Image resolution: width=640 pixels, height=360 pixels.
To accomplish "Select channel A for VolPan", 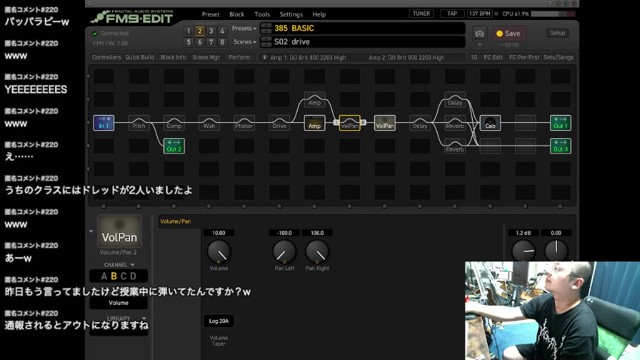I will [x=104, y=276].
